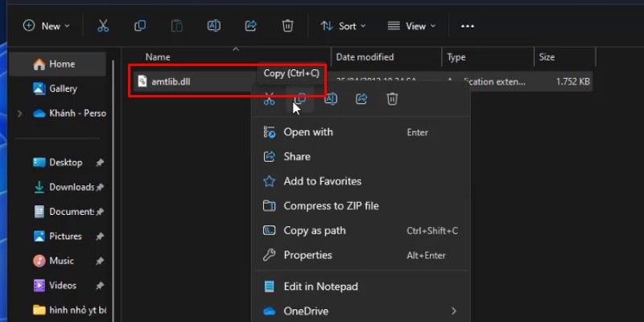Click the Copy icon in the context menu
644x322 pixels.
click(x=300, y=99)
